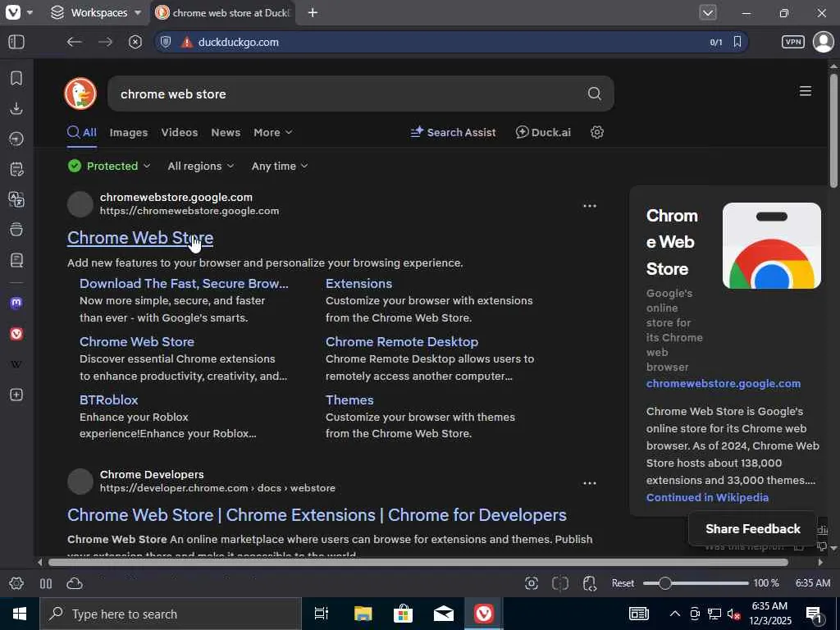Click the Share Feedback button
The width and height of the screenshot is (840, 630).
pyautogui.click(x=753, y=529)
